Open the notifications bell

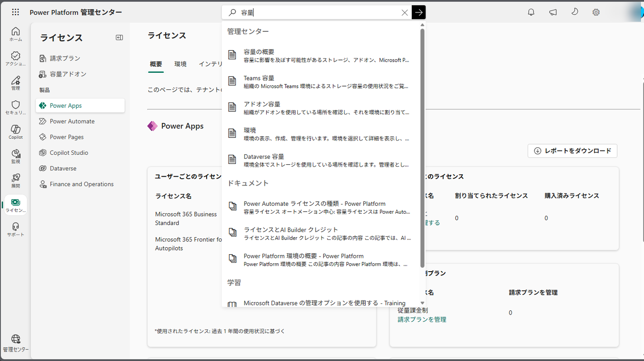531,12
